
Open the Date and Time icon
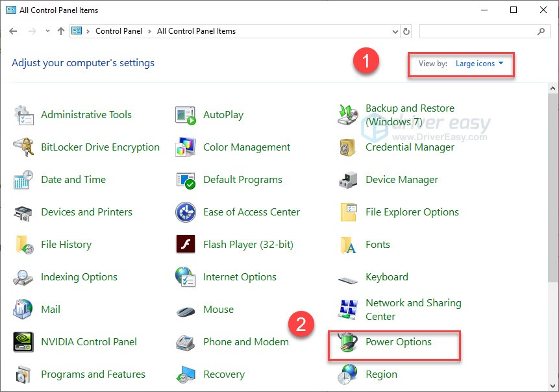point(23,180)
